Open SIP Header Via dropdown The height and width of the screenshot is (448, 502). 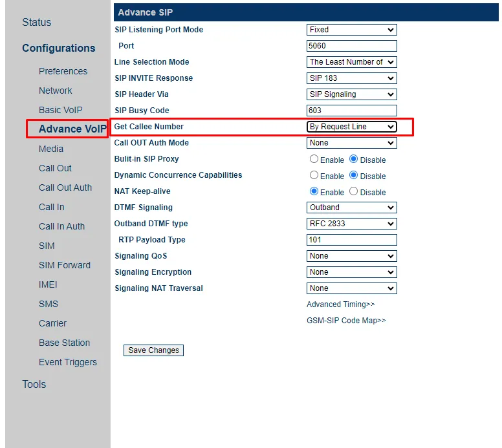(351, 94)
